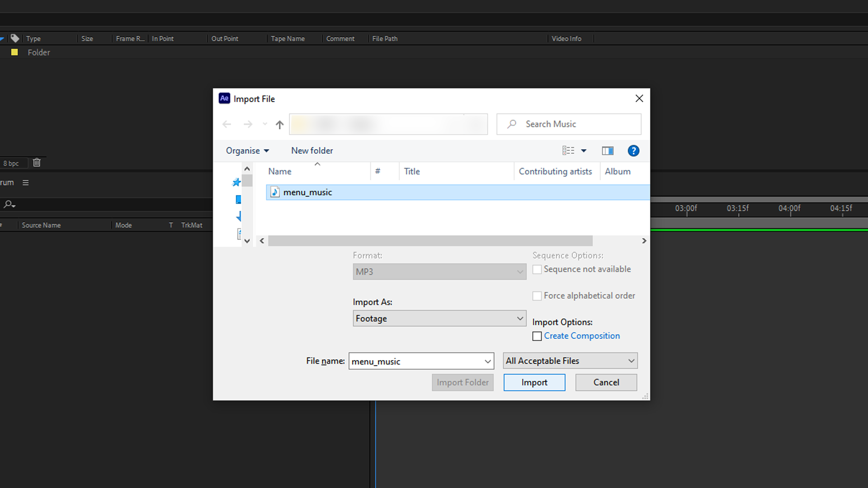Screen dimensions: 868x488
Task: Sort by Contributing artists column
Action: pyautogui.click(x=555, y=172)
